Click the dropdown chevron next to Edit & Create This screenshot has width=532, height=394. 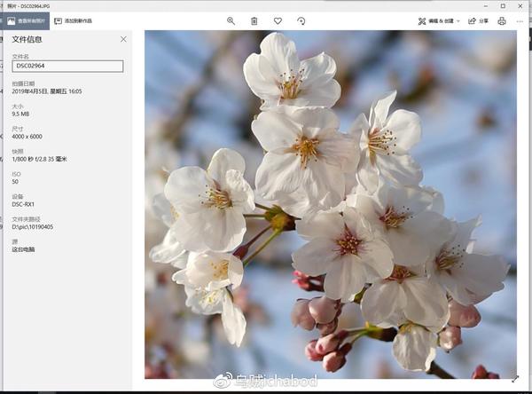click(458, 21)
